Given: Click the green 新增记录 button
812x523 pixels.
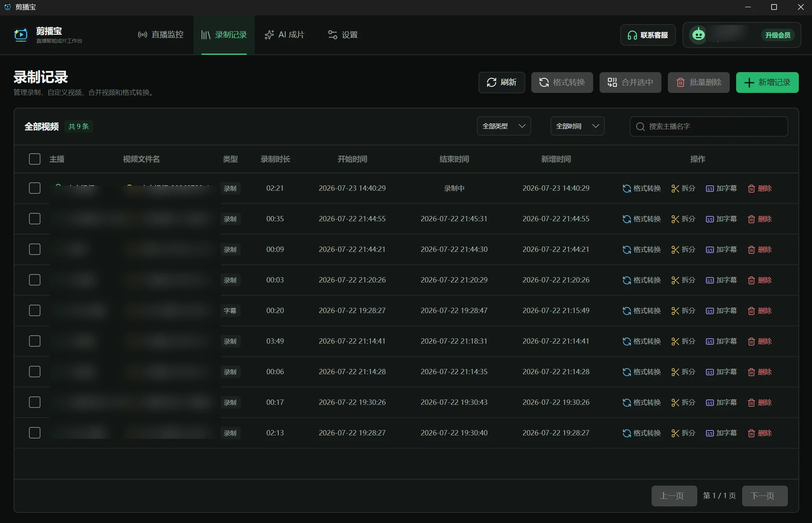Looking at the screenshot, I should tap(767, 82).
